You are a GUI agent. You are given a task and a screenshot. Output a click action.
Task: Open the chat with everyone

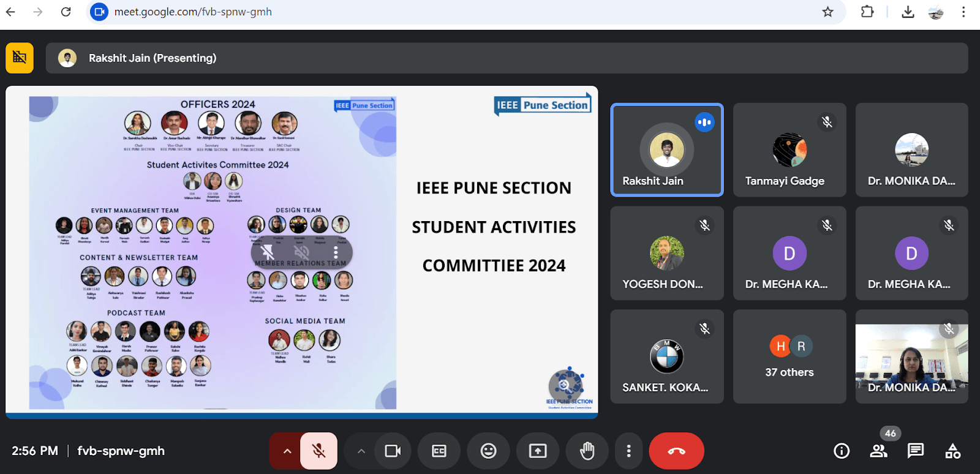pos(916,451)
